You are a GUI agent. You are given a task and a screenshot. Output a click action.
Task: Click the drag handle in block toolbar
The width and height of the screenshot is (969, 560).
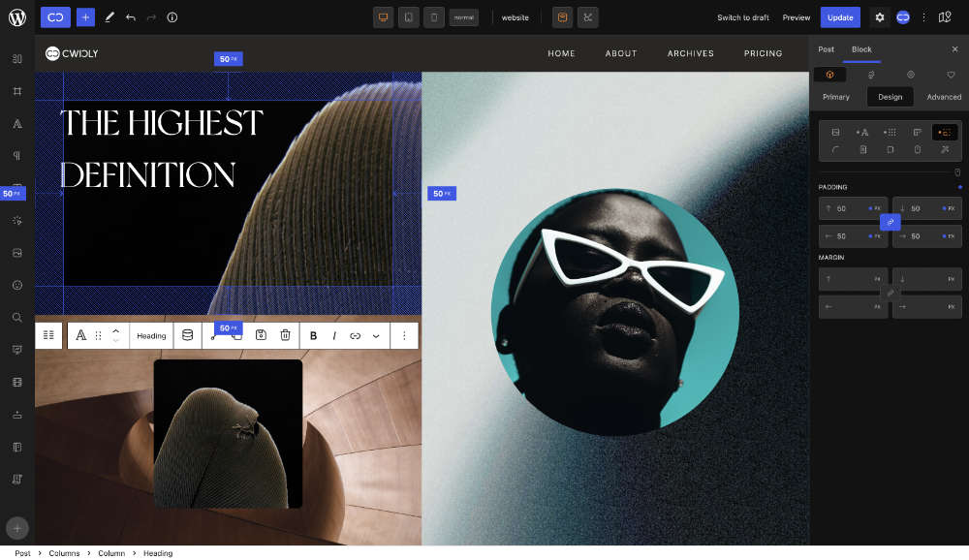(x=98, y=335)
